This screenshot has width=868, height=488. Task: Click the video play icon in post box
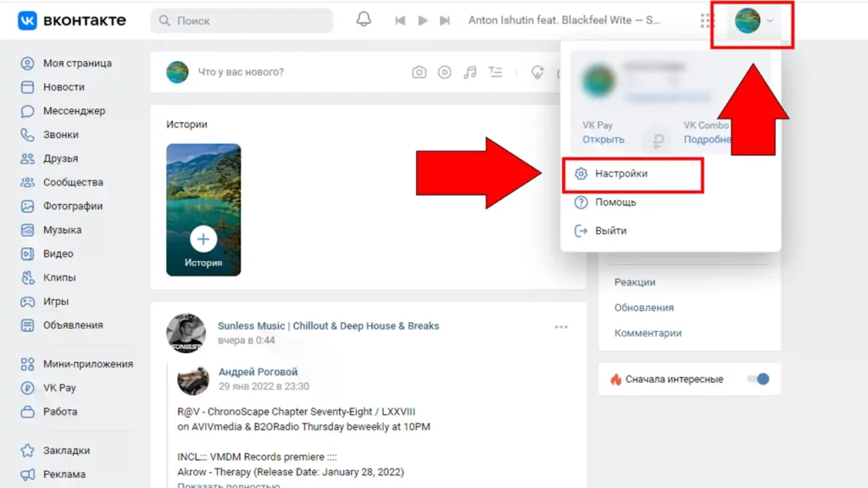pos(444,73)
